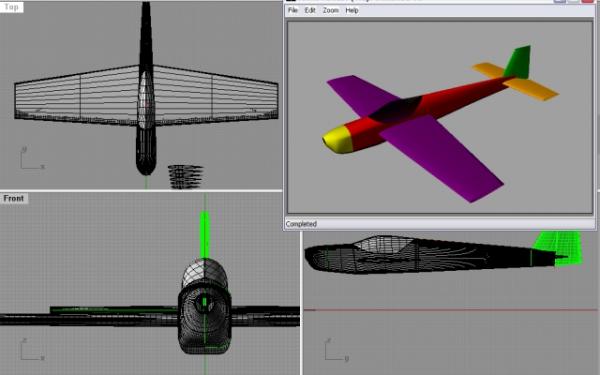Click the Top viewport label
600x375 pixels.
pyautogui.click(x=11, y=7)
